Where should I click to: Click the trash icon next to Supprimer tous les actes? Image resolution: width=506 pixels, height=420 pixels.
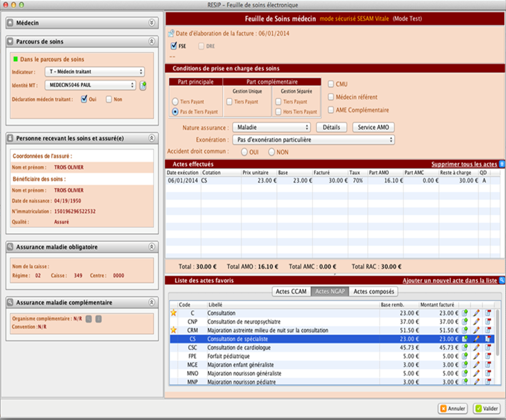point(502,164)
